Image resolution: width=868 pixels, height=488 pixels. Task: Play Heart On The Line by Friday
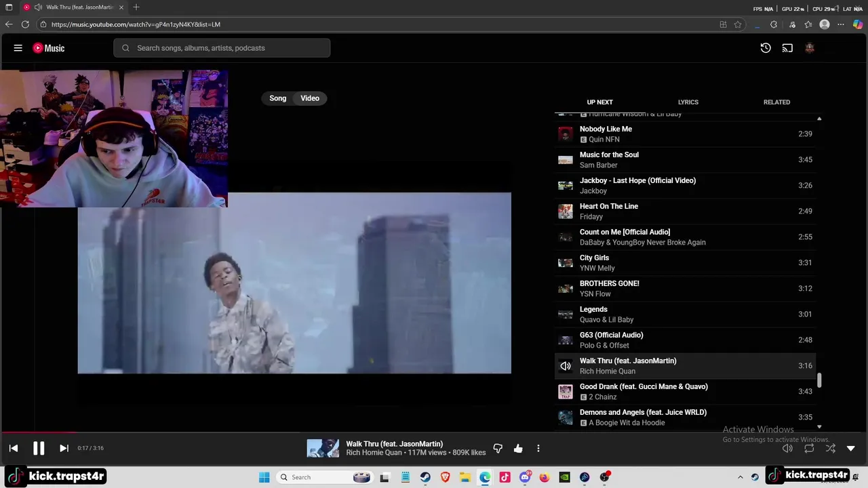click(685, 211)
